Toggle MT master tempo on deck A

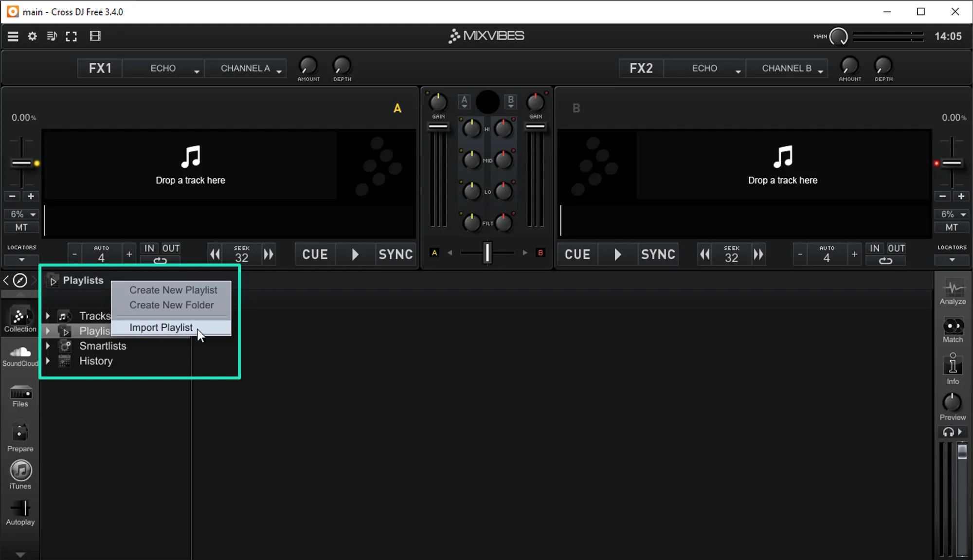(x=21, y=227)
